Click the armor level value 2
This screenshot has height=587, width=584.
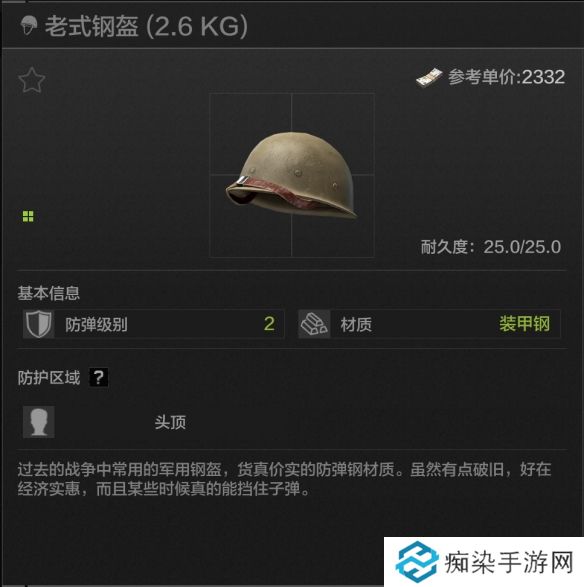[x=269, y=324]
